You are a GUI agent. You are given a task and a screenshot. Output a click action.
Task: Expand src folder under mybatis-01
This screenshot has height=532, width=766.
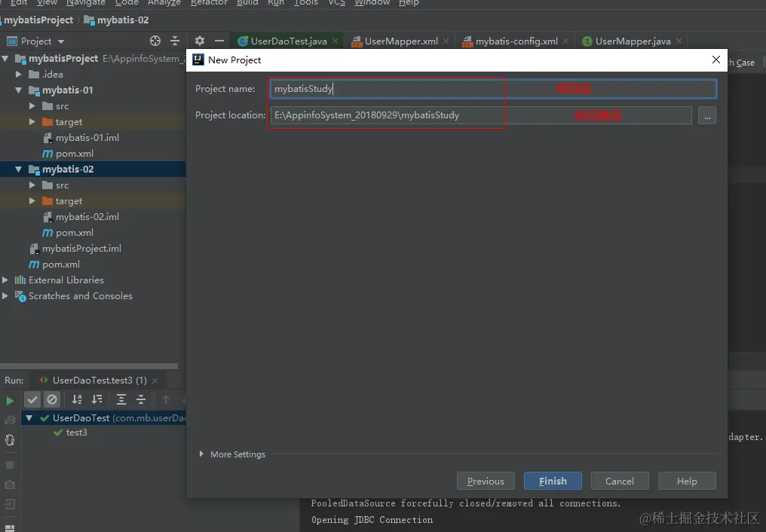(32, 106)
